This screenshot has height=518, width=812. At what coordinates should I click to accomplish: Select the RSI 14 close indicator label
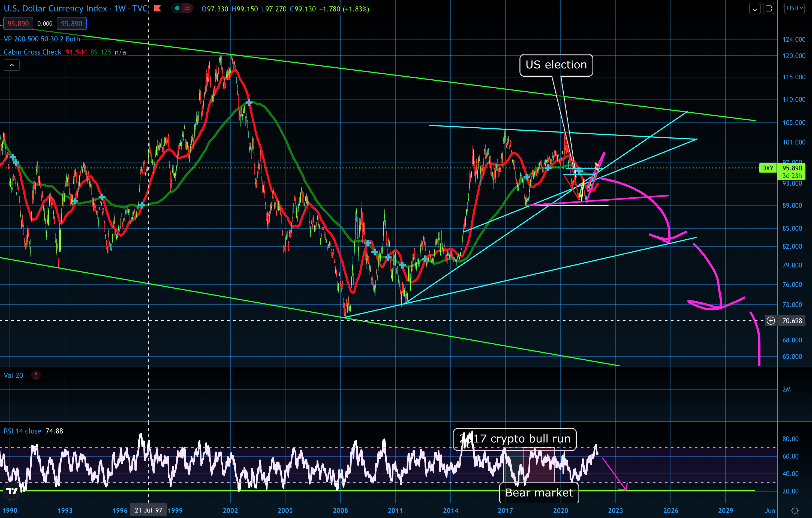click(x=22, y=431)
